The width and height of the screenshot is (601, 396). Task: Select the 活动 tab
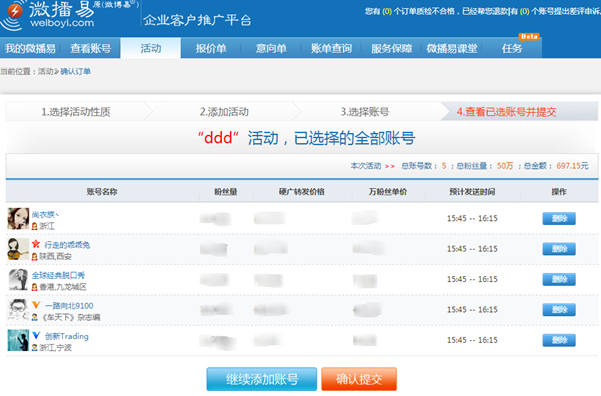[151, 48]
